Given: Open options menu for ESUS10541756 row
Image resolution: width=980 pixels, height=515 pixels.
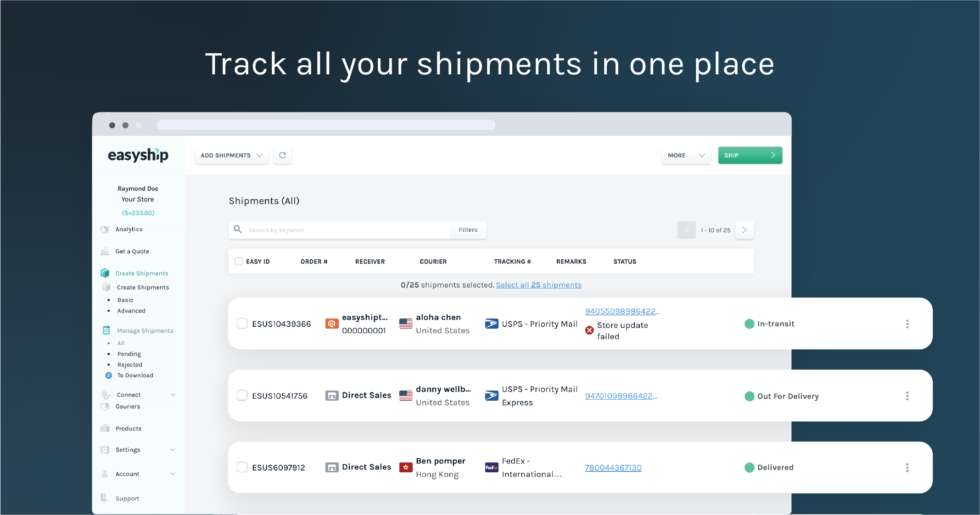Looking at the screenshot, I should (907, 396).
